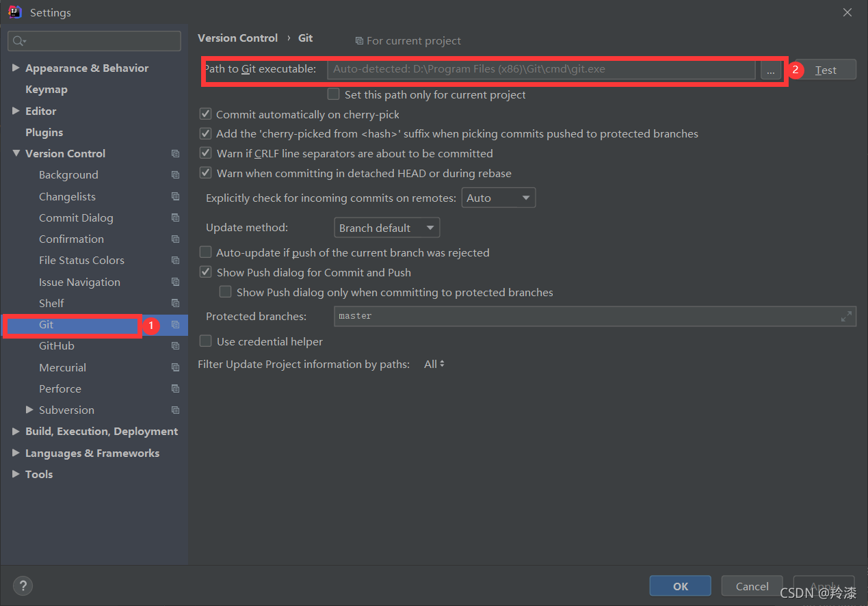Toggle Show Push dialog for Commit and Push
The image size is (868, 606).
coord(205,272)
